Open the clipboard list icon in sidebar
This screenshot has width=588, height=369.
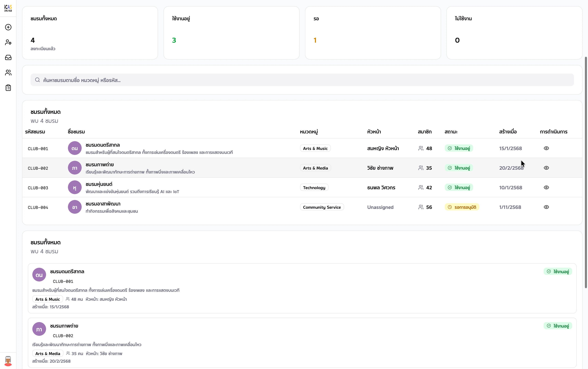(x=8, y=88)
